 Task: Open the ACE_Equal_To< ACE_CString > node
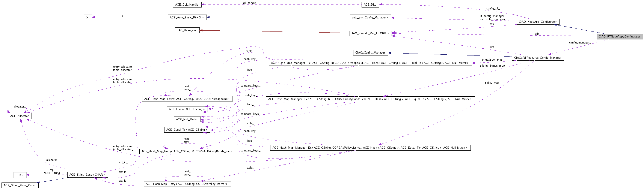click(x=187, y=130)
